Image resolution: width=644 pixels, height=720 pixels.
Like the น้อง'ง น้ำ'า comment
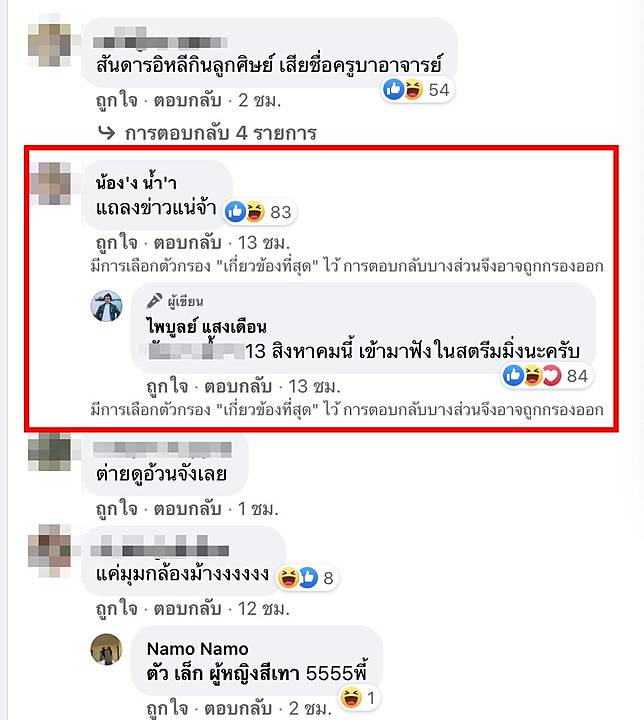[x=117, y=242]
